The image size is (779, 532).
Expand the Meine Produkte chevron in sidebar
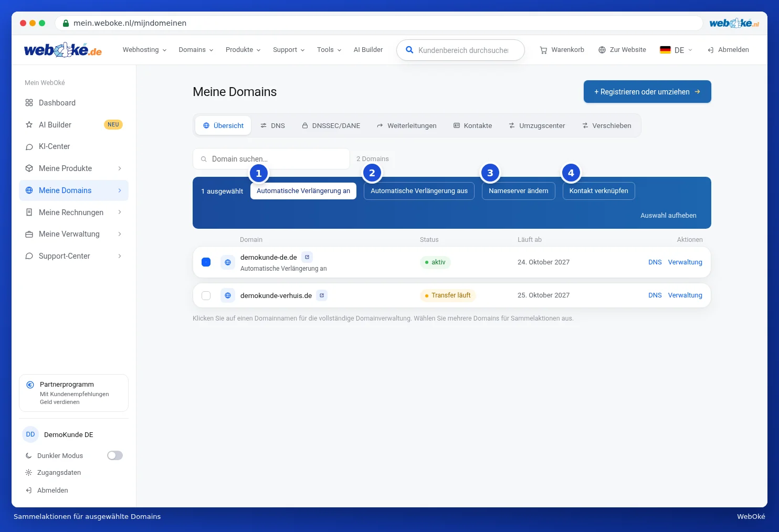pyautogui.click(x=120, y=168)
